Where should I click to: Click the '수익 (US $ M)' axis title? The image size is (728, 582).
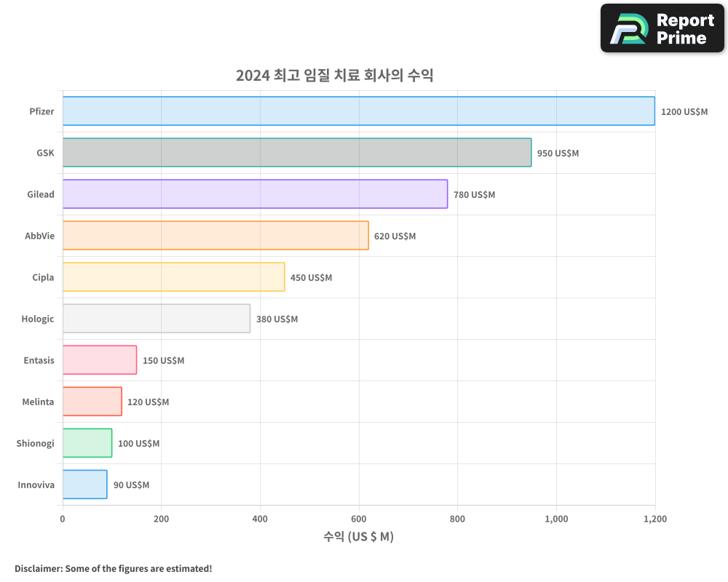click(x=358, y=536)
